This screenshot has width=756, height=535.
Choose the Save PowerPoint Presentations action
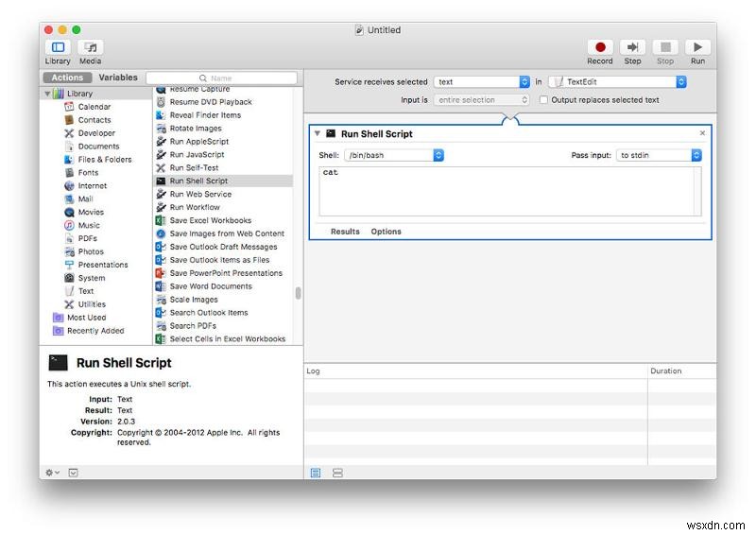tap(226, 273)
